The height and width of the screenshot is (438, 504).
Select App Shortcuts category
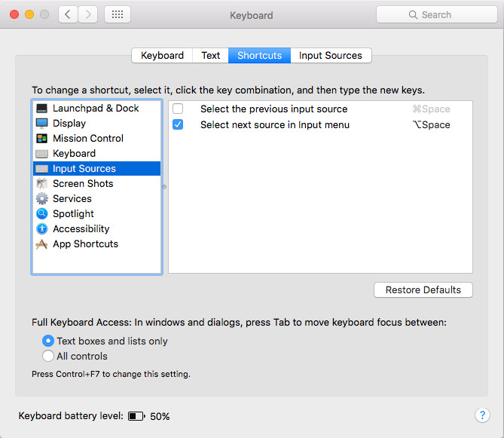(96, 244)
